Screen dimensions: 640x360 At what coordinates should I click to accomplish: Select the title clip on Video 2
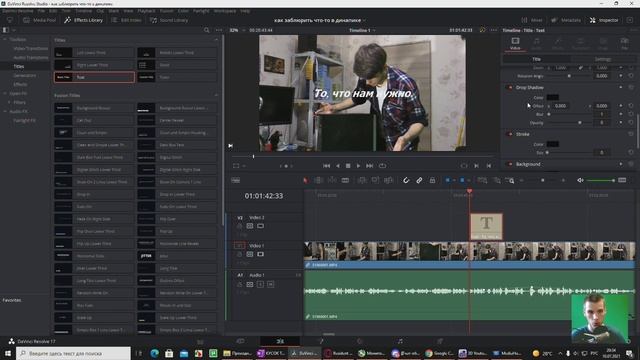click(x=486, y=226)
